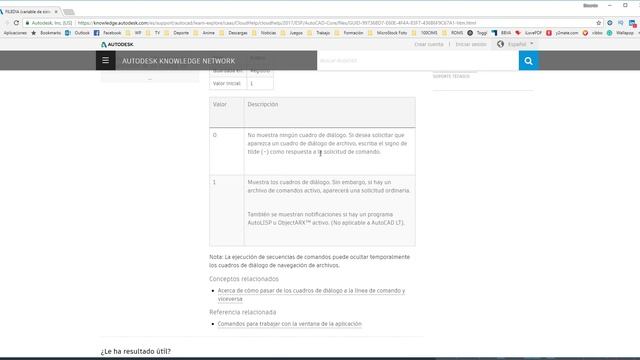Click the Conceptos relacionados heading
Viewport: 640px width, 360px height.
tap(244, 279)
